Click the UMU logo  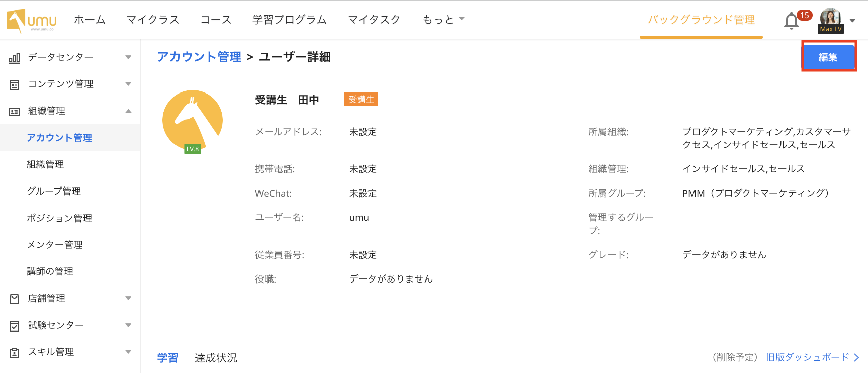[31, 20]
